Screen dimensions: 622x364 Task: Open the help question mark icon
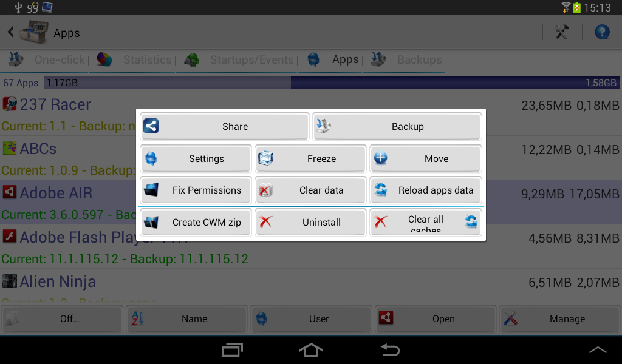click(601, 32)
